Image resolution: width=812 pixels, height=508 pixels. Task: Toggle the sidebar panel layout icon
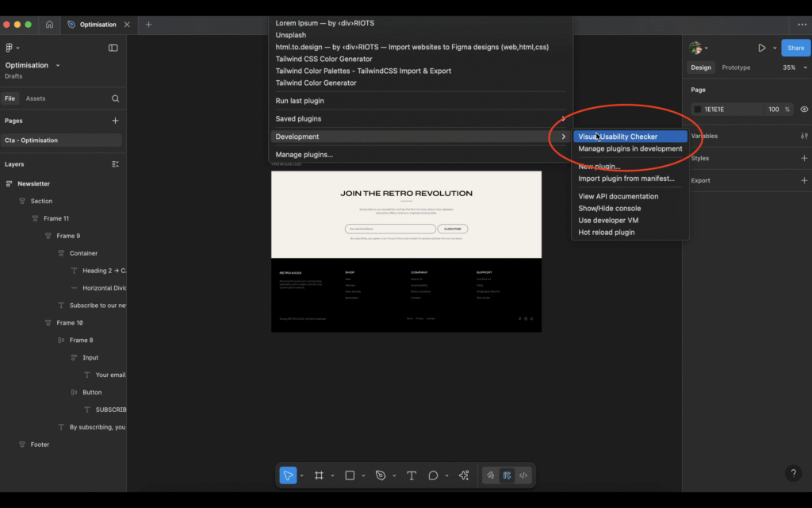click(113, 48)
